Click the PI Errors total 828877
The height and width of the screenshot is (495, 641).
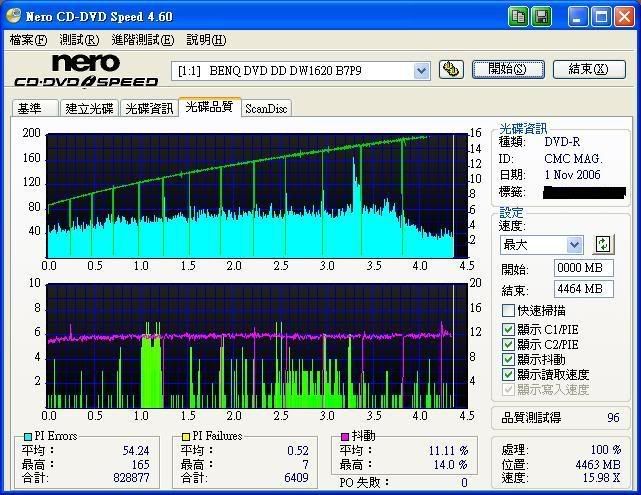click(x=131, y=478)
